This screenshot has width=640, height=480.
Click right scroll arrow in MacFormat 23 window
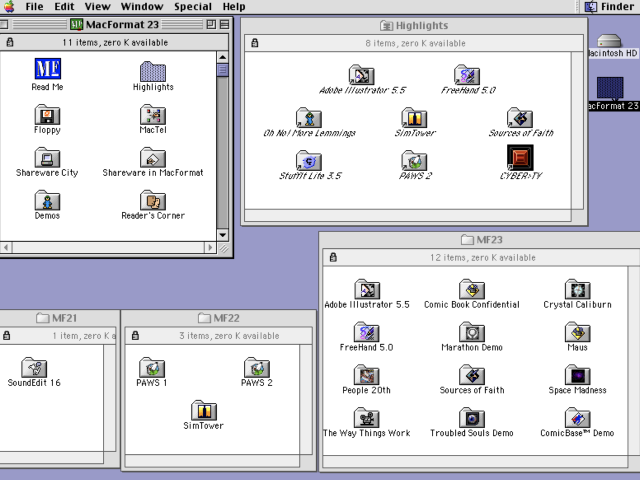tap(210, 247)
